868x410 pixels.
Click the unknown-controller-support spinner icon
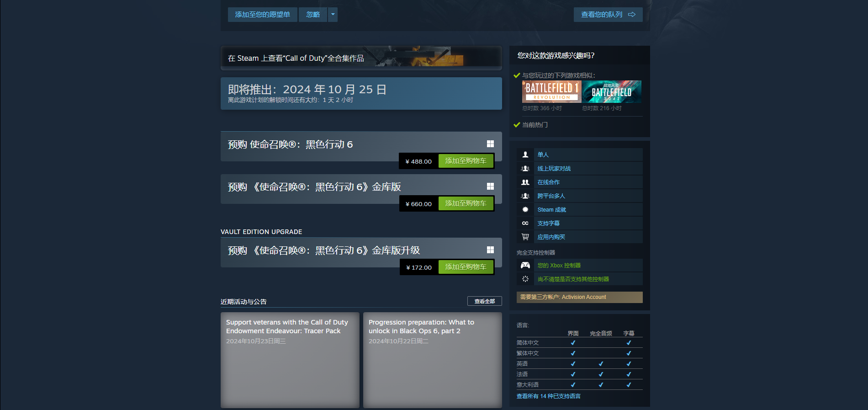[525, 279]
